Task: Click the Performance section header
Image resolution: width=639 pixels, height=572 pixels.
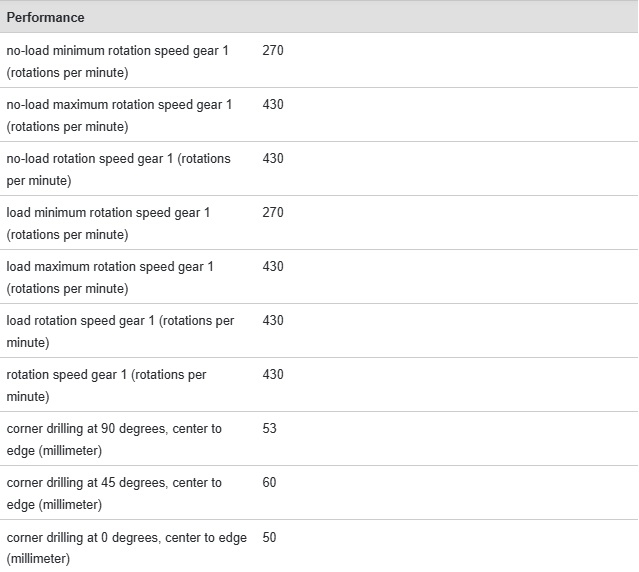Action: click(45, 18)
